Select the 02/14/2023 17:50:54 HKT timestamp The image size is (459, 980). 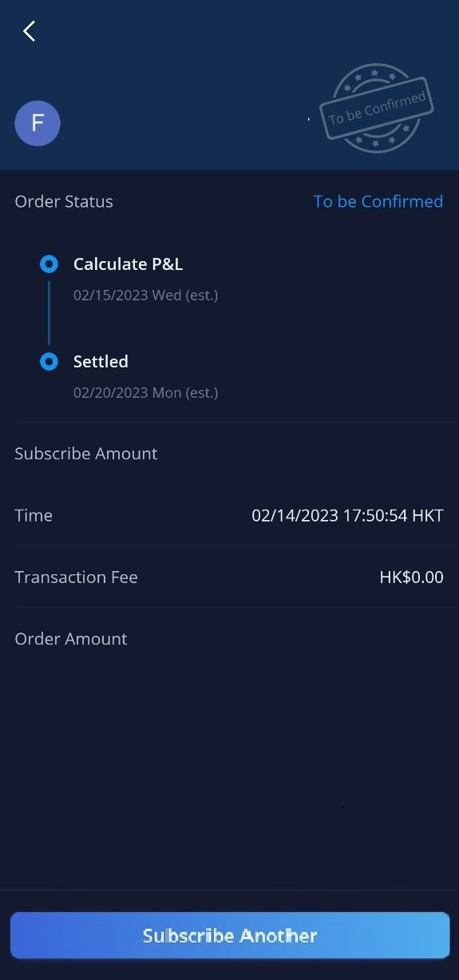click(347, 515)
